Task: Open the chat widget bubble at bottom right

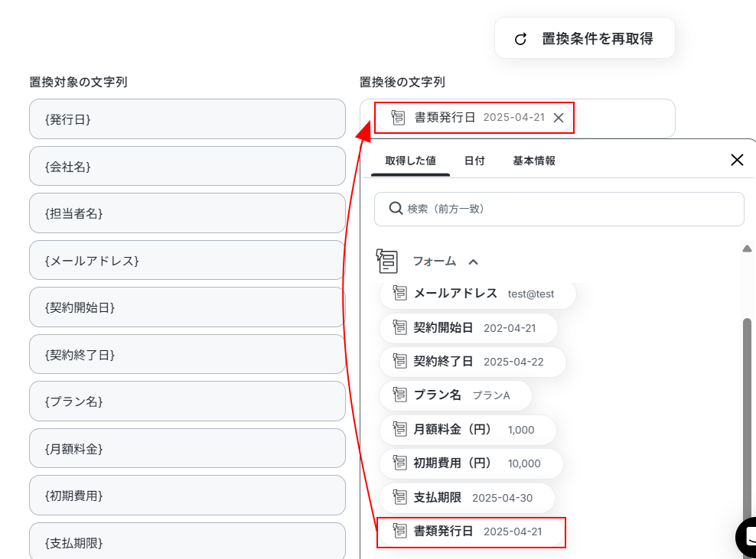Action: coord(748,538)
